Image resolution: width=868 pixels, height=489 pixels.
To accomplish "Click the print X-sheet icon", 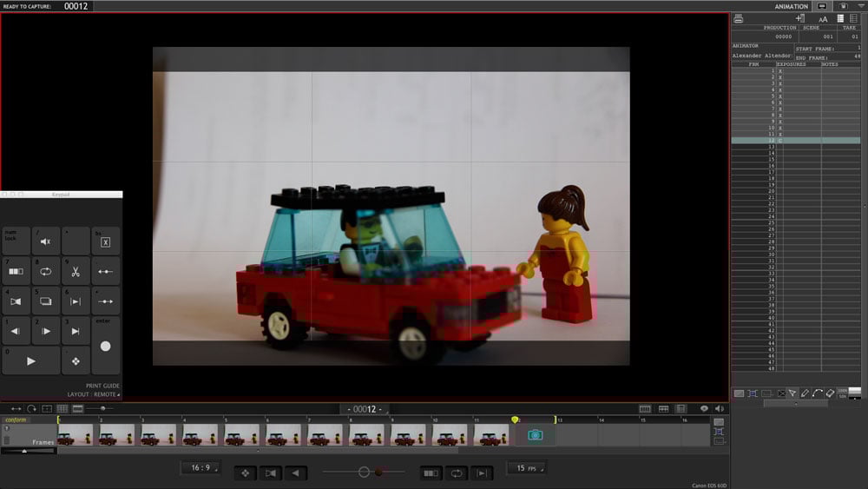I will click(738, 18).
